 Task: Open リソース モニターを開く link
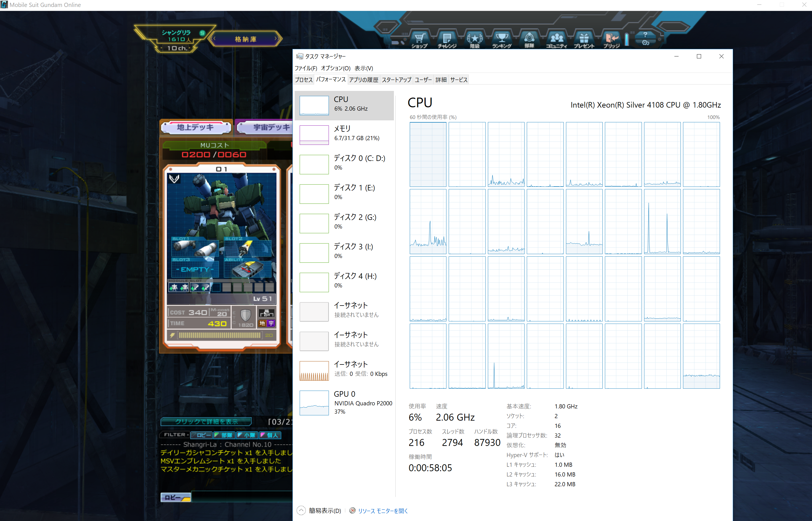(x=383, y=511)
